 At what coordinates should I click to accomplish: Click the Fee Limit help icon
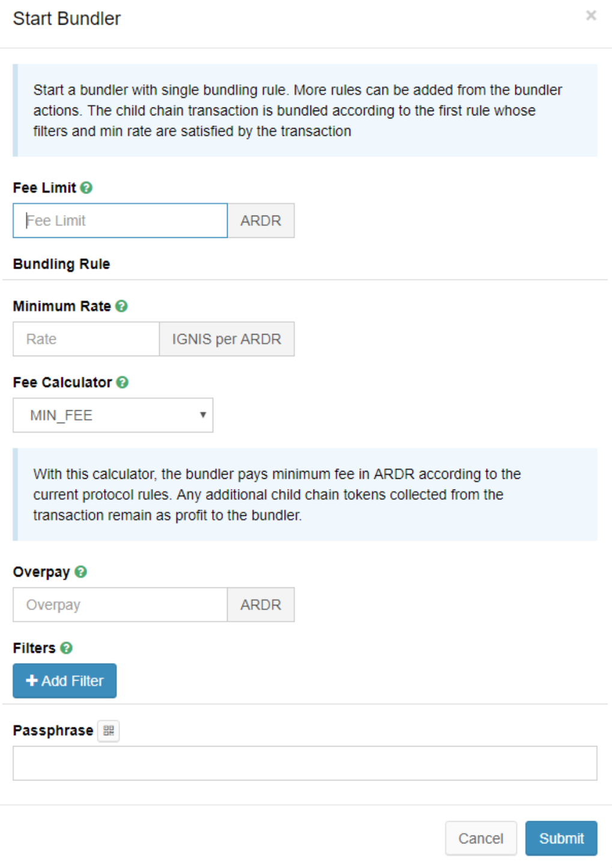point(86,188)
